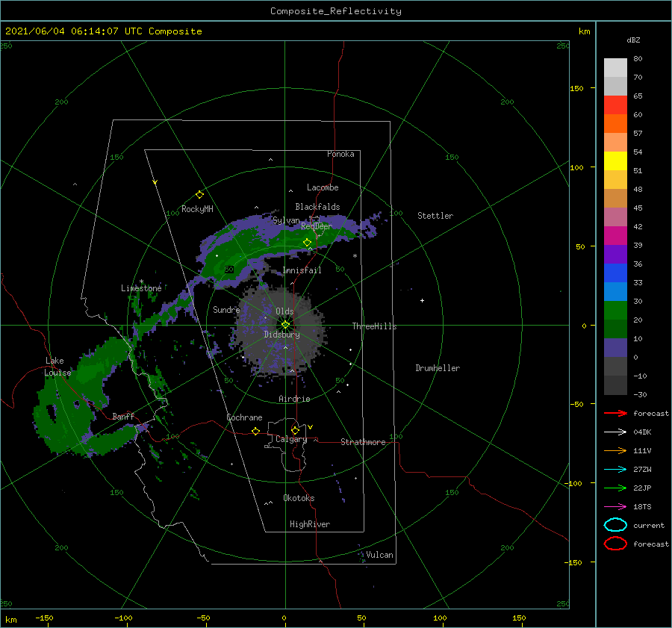
Task: Select the Innisfail city label
Action: tap(302, 270)
